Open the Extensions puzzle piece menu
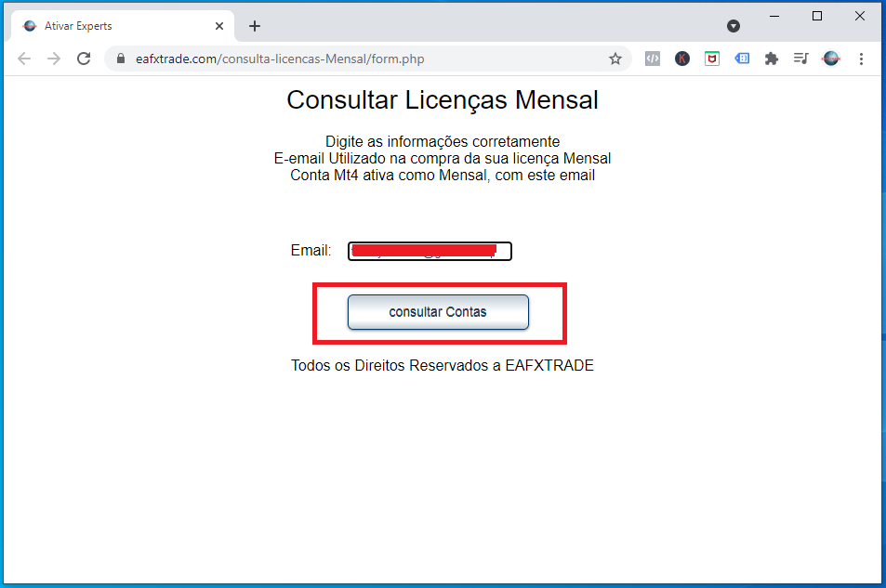The image size is (886, 588). (771, 59)
